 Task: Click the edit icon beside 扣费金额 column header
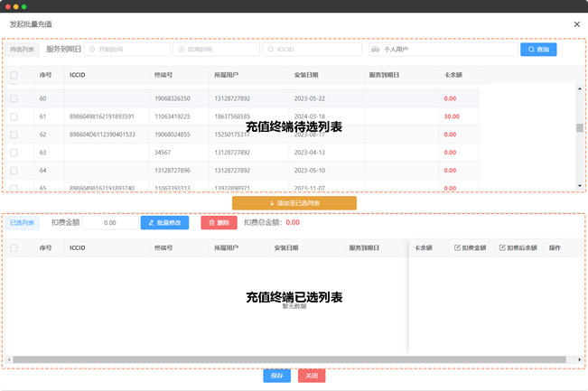coord(457,247)
